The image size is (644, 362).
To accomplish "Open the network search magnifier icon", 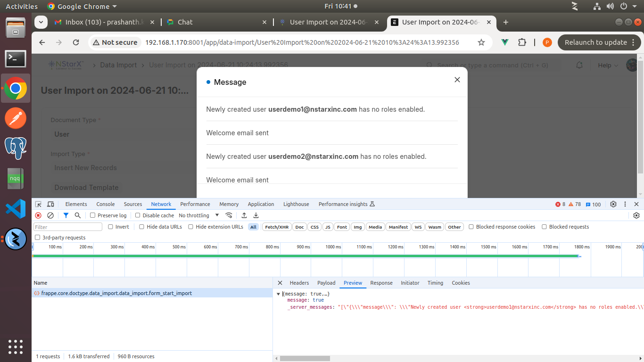I will (78, 215).
